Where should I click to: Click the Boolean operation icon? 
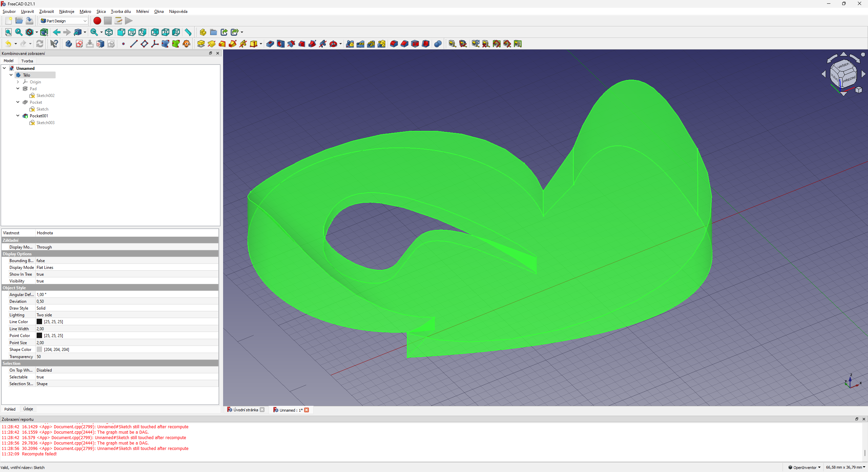pyautogui.click(x=438, y=44)
